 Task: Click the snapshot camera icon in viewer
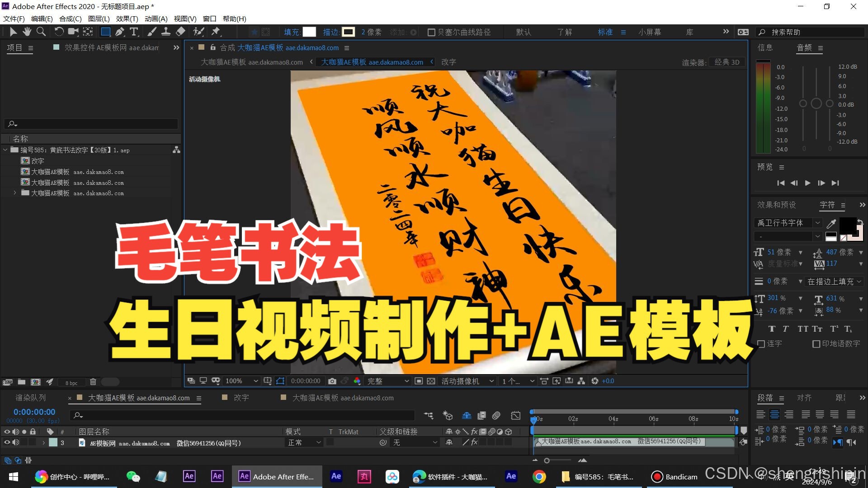tap(332, 381)
